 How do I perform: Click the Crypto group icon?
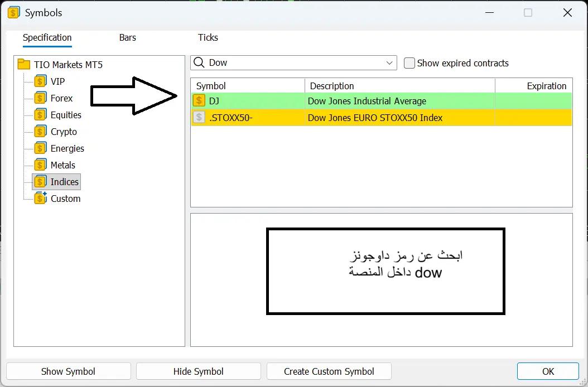[x=41, y=131]
